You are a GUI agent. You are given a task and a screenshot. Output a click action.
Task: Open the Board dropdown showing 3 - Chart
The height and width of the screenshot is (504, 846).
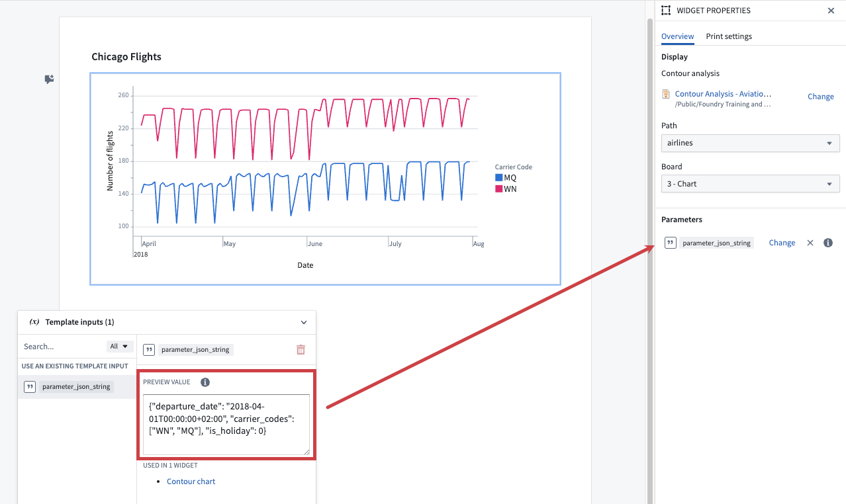pyautogui.click(x=750, y=184)
